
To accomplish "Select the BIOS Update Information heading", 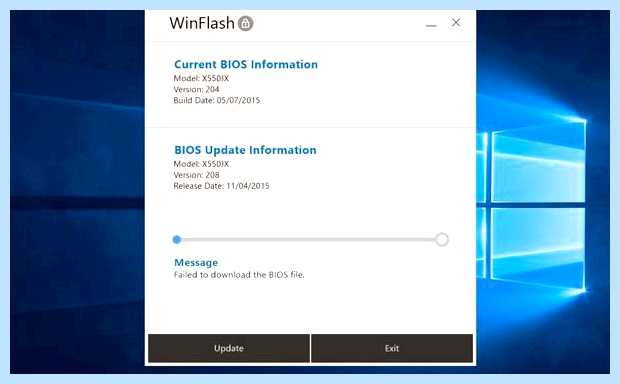I will (x=245, y=150).
